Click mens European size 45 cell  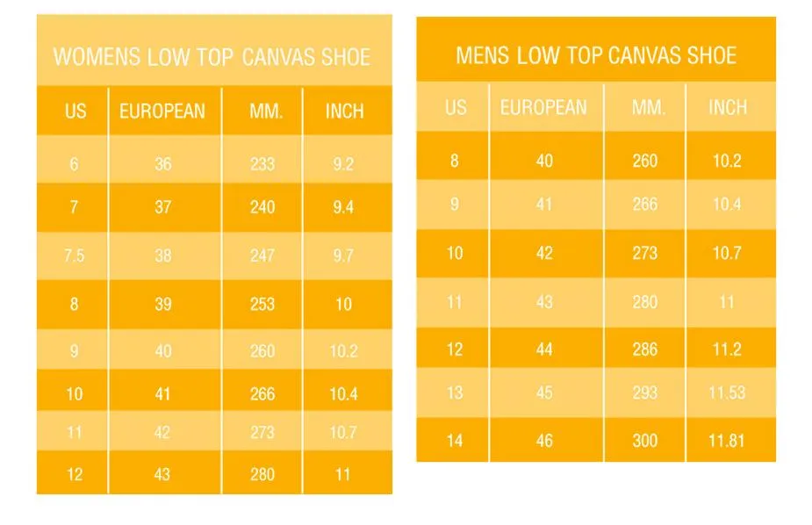pyautogui.click(x=544, y=392)
